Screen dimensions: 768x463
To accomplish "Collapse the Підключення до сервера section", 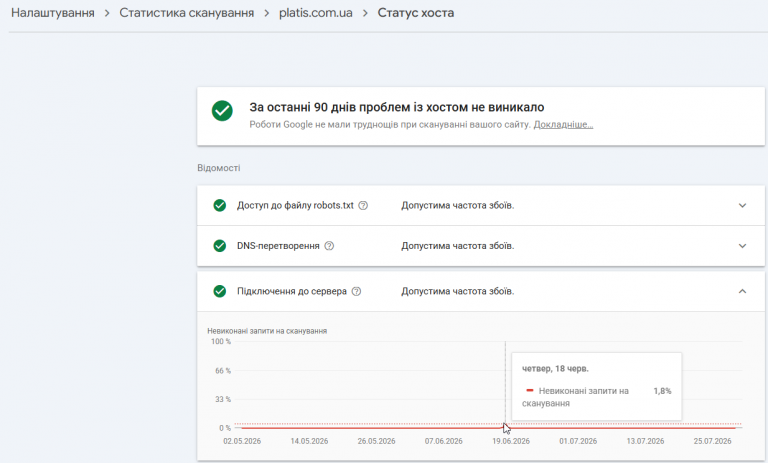I will pyautogui.click(x=743, y=292).
